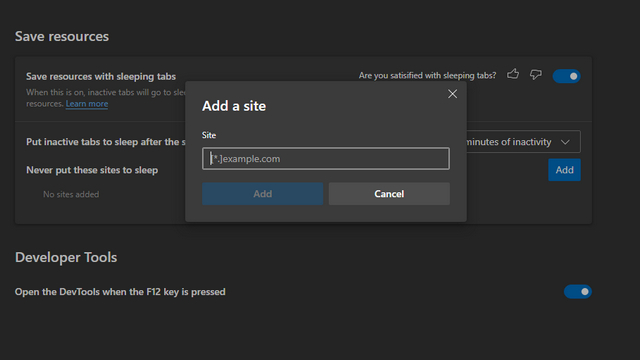Click 'No sites added' text

point(71,194)
